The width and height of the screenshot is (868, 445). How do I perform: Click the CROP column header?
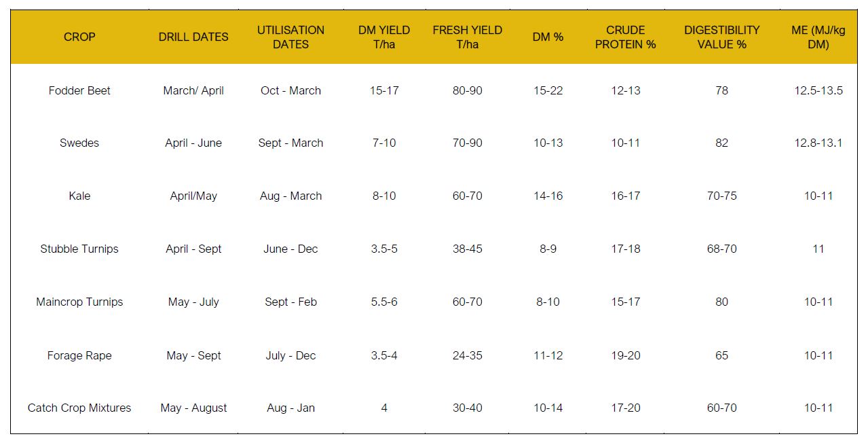point(79,37)
